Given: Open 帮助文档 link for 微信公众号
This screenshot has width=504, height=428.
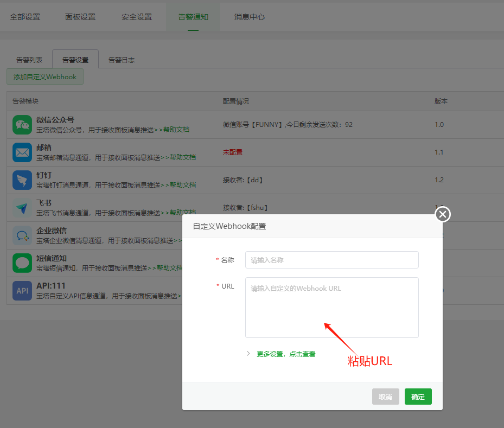Looking at the screenshot, I should point(176,130).
